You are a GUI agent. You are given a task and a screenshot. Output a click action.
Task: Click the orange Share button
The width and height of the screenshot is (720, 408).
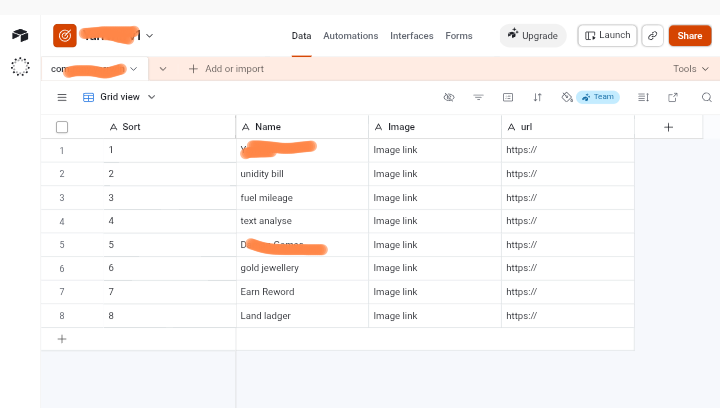[690, 35]
